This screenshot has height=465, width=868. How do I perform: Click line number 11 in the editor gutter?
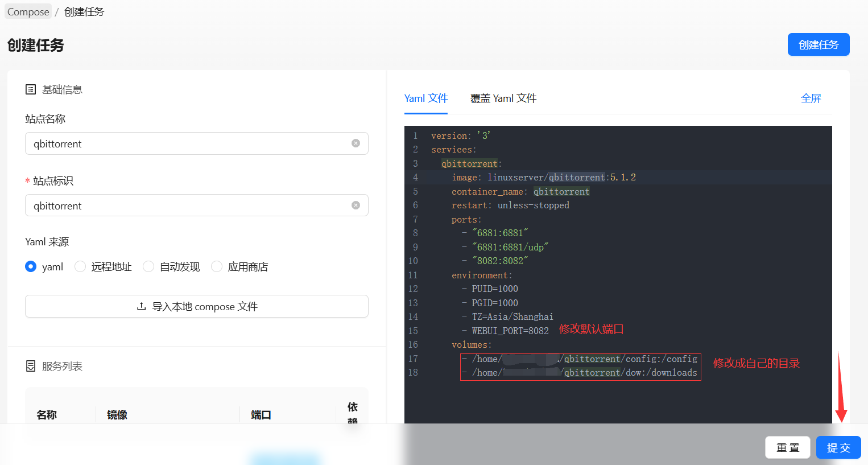413,275
